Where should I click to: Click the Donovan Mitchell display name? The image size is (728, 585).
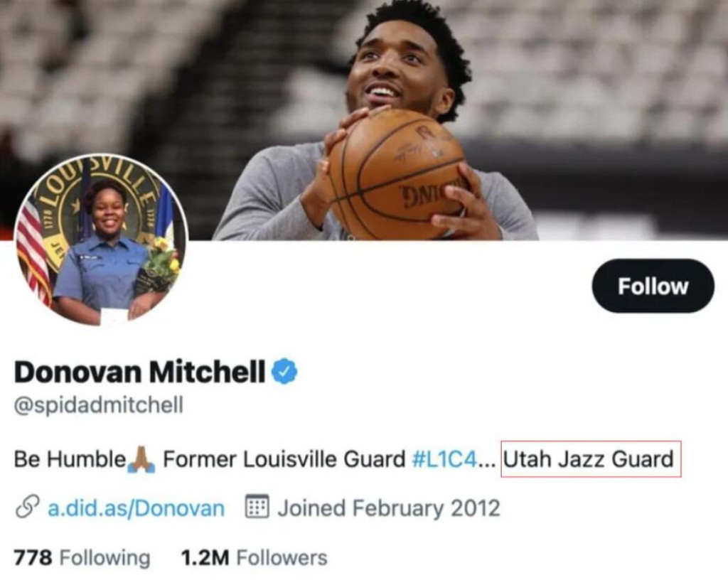140,372
